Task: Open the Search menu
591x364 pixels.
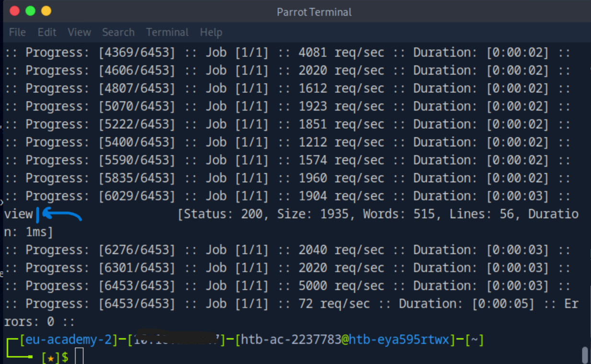Action: point(118,32)
